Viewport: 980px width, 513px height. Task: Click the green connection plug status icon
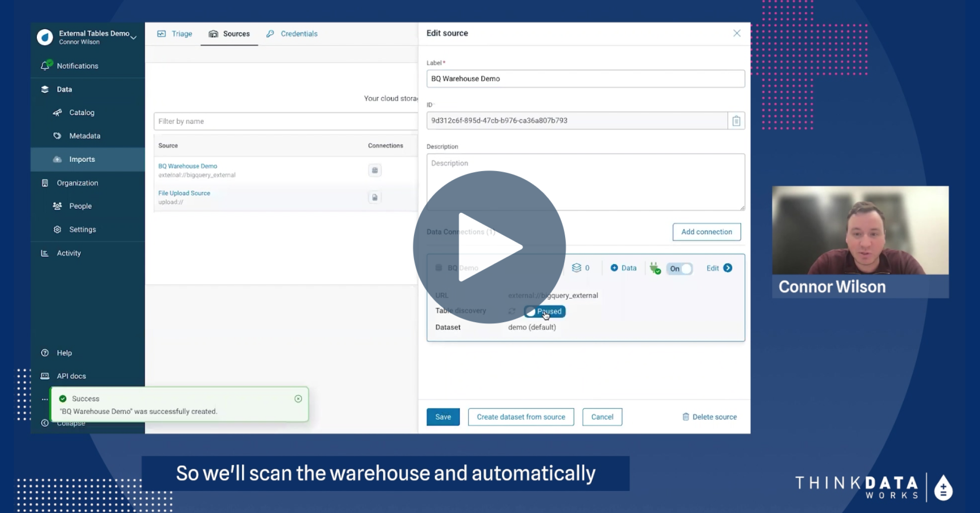655,268
